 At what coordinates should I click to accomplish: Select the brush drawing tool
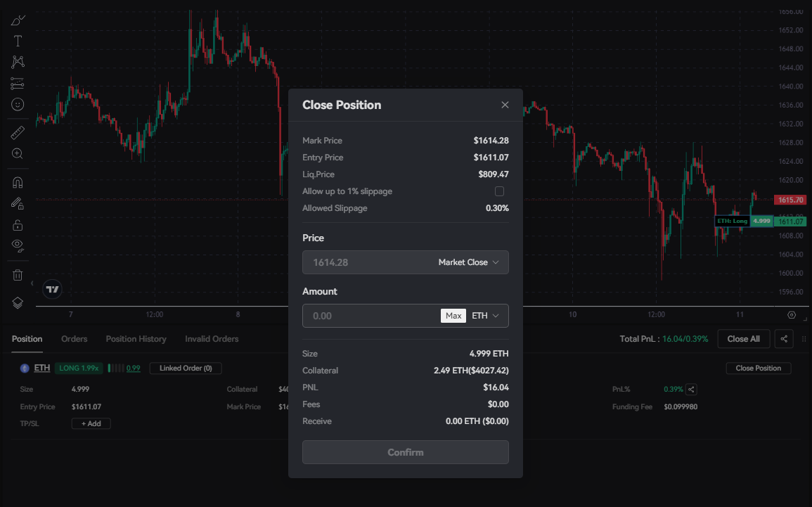click(18, 20)
